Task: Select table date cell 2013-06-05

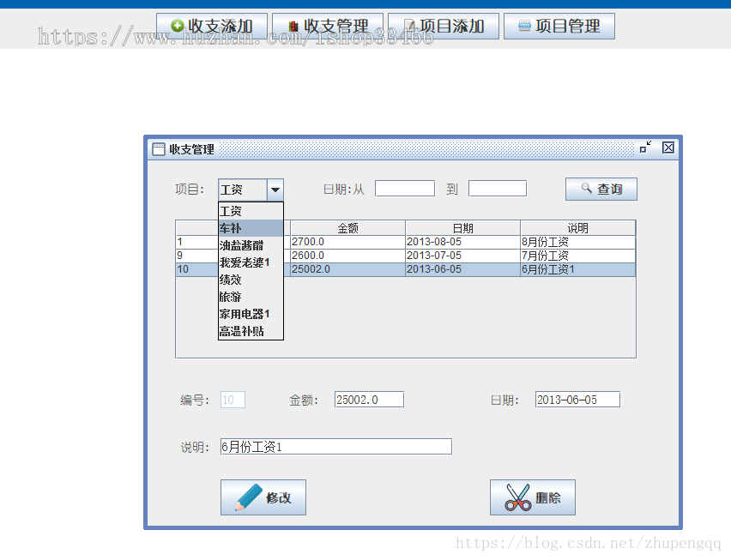Action: tap(463, 269)
